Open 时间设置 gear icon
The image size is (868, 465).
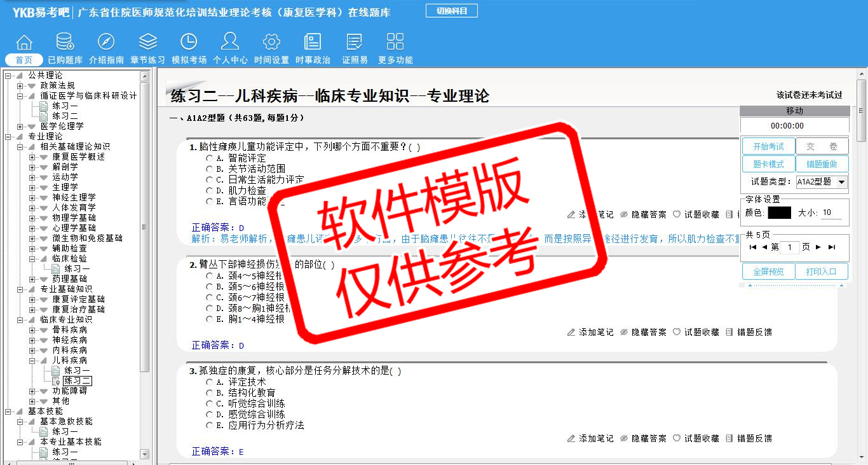pos(271,43)
